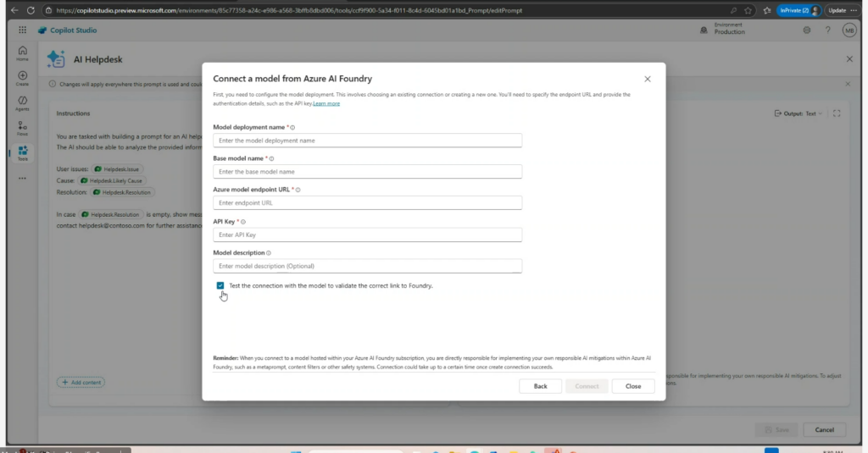Open the Create page from sidebar

(22, 78)
